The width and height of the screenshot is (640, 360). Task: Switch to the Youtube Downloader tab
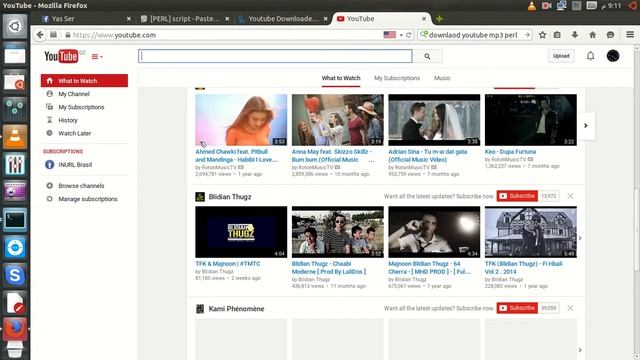pyautogui.click(x=282, y=19)
